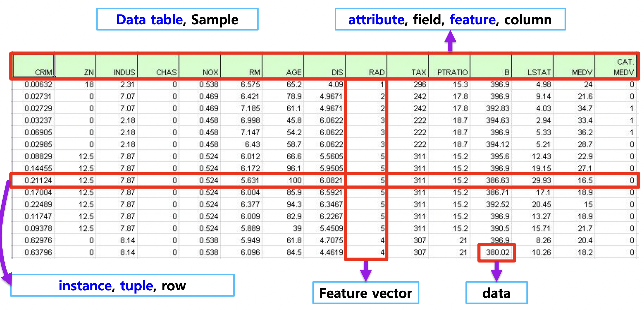Select the NOX column header
This screenshot has width=644, height=310.
coord(200,66)
